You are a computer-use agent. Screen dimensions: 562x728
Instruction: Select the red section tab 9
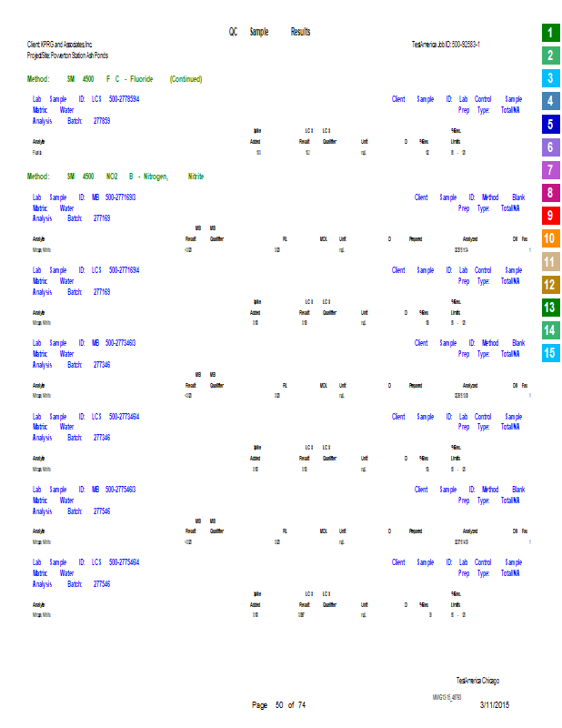tap(549, 216)
